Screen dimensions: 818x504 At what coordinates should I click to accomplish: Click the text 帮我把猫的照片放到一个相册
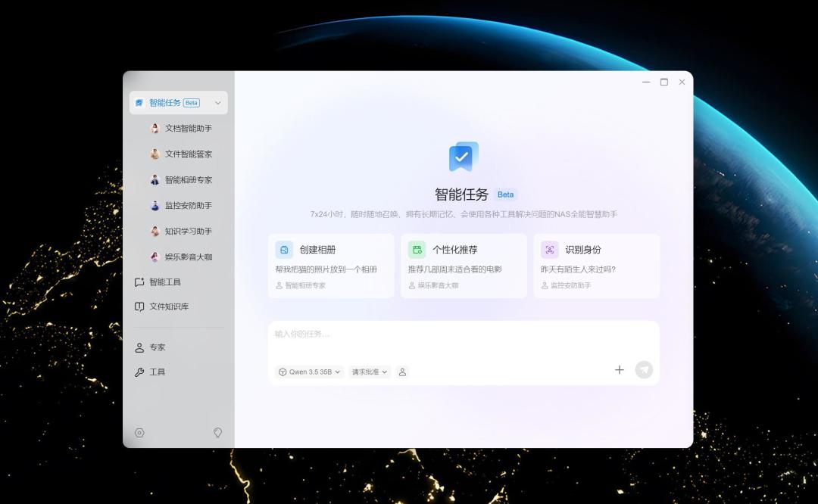coord(326,269)
